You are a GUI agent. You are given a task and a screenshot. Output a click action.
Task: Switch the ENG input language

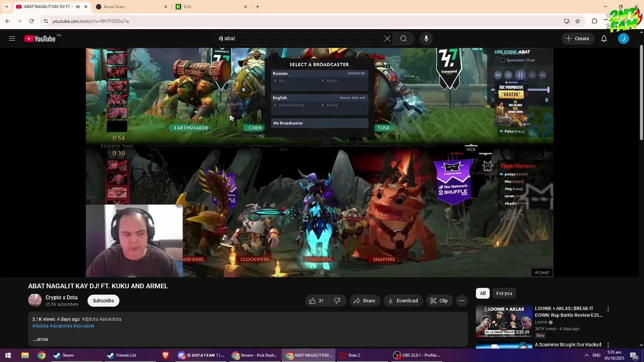[596, 355]
